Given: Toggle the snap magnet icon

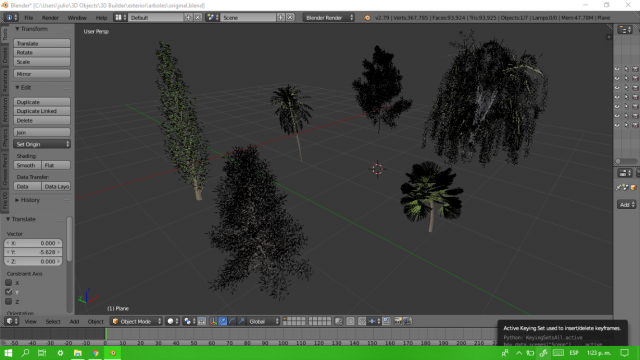Looking at the screenshot, I should point(362,321).
